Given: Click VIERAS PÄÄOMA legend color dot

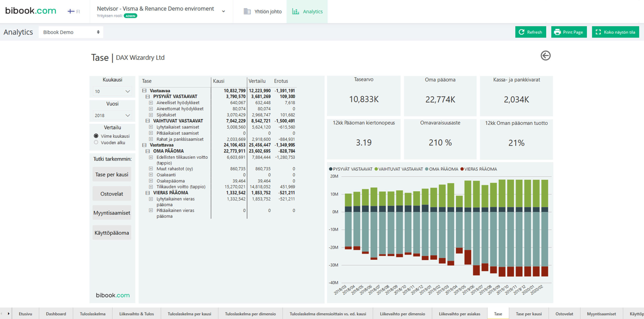Looking at the screenshot, I should [x=462, y=169].
